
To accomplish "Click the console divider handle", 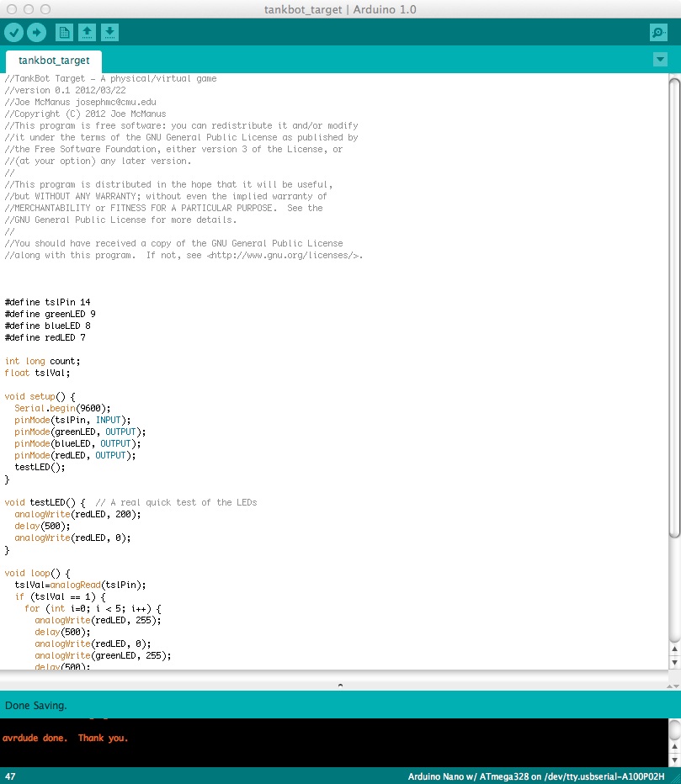I will tap(340, 686).
